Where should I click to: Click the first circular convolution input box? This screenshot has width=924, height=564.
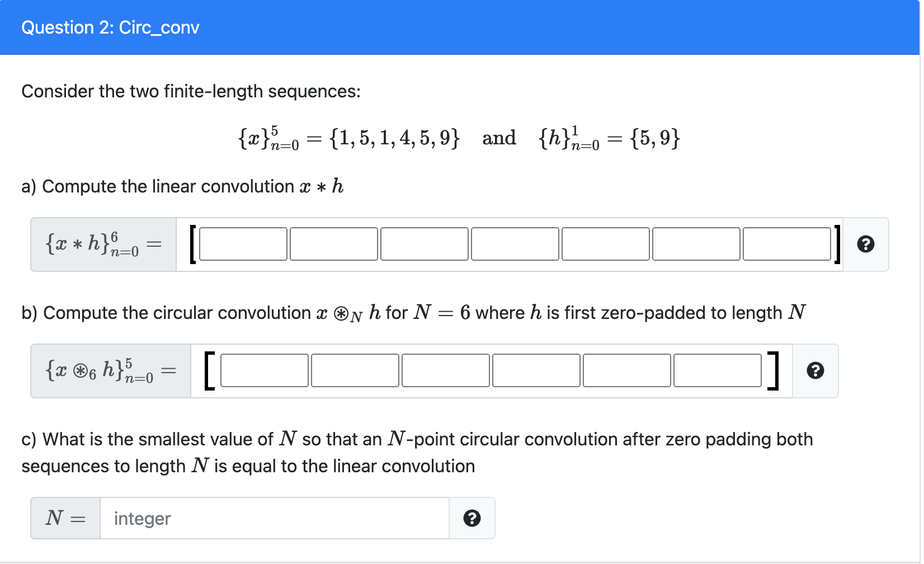click(x=263, y=370)
